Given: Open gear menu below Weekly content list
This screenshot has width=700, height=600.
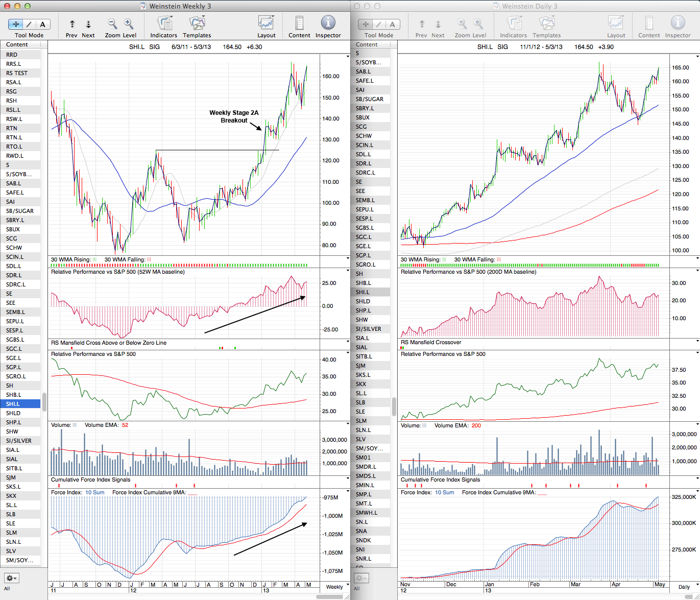Looking at the screenshot, I should coord(11,578).
